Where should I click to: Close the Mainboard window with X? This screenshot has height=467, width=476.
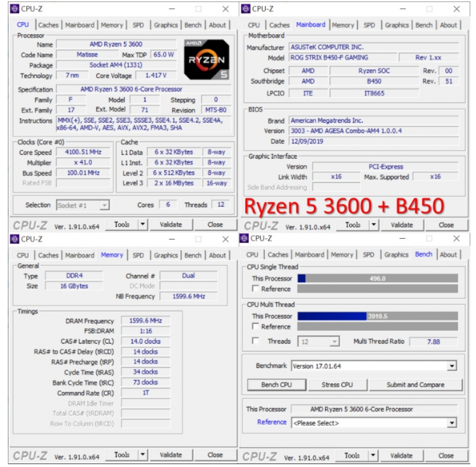click(457, 9)
